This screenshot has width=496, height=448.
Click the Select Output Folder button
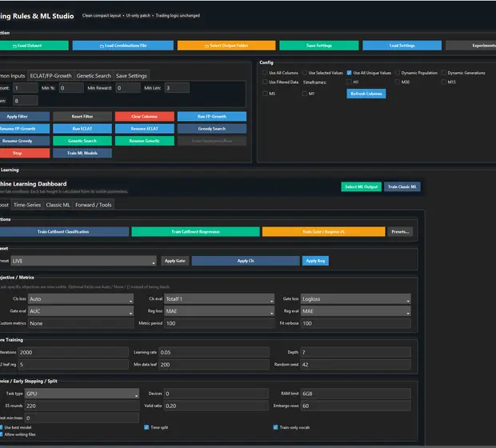pyautogui.click(x=226, y=46)
